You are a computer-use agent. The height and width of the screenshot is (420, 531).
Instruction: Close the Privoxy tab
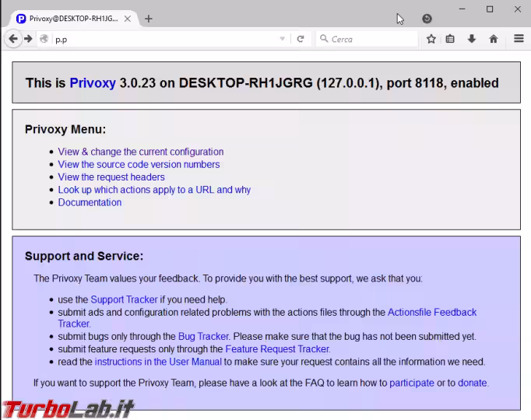pyautogui.click(x=128, y=19)
